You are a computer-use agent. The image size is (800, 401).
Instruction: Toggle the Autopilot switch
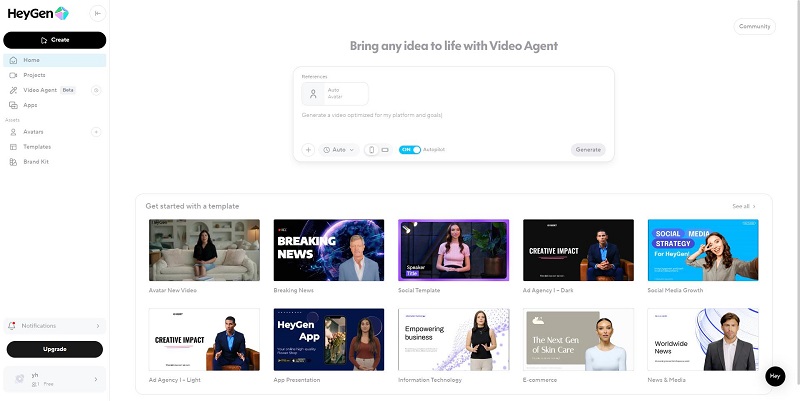click(x=410, y=150)
